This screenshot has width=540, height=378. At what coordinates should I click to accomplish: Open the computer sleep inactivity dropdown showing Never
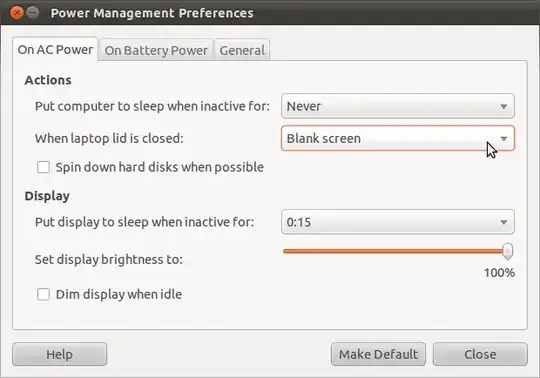tap(398, 106)
